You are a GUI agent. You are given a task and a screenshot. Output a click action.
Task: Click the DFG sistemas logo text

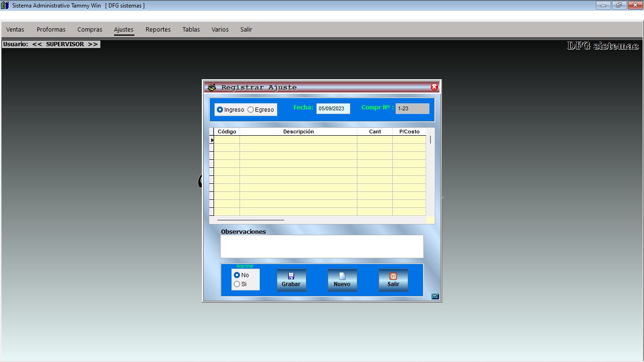(x=603, y=46)
